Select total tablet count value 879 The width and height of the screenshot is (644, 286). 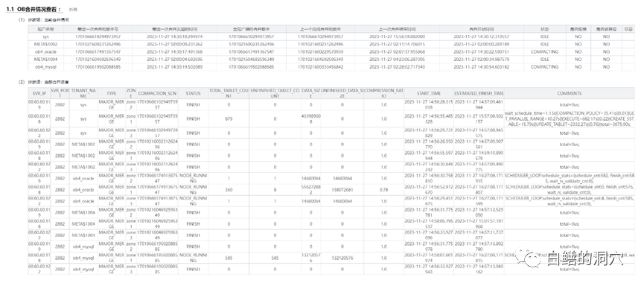(229, 118)
